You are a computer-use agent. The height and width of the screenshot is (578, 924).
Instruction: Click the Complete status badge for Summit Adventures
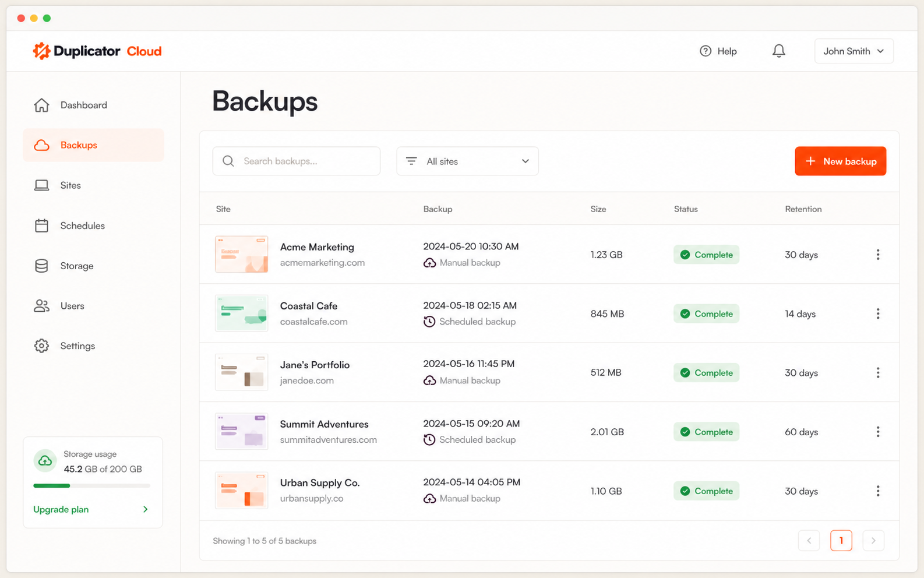706,432
